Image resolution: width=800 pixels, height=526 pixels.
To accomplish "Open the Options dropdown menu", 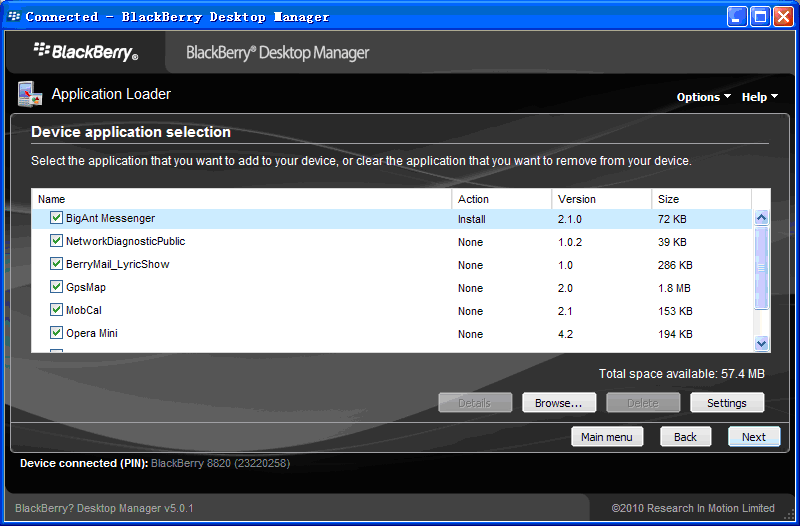I will click(704, 97).
